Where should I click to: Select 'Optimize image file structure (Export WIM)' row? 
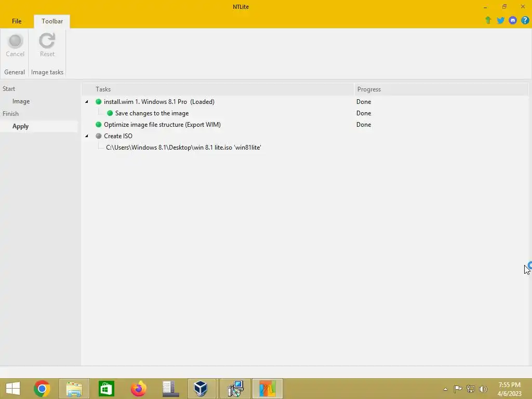(305, 125)
